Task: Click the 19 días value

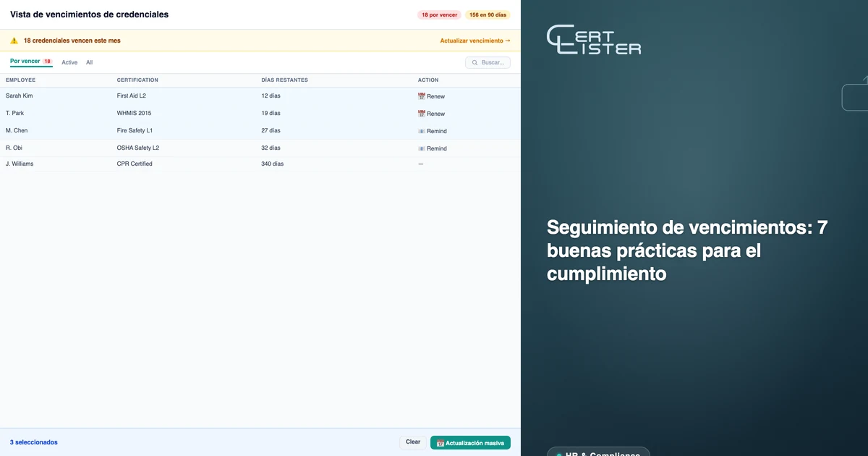Action: 271,113
